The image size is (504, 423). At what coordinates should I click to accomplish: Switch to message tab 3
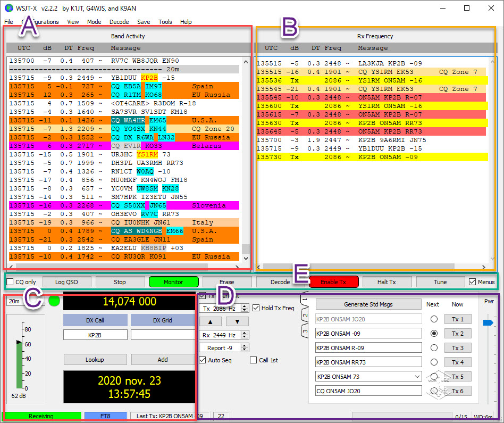click(x=305, y=330)
